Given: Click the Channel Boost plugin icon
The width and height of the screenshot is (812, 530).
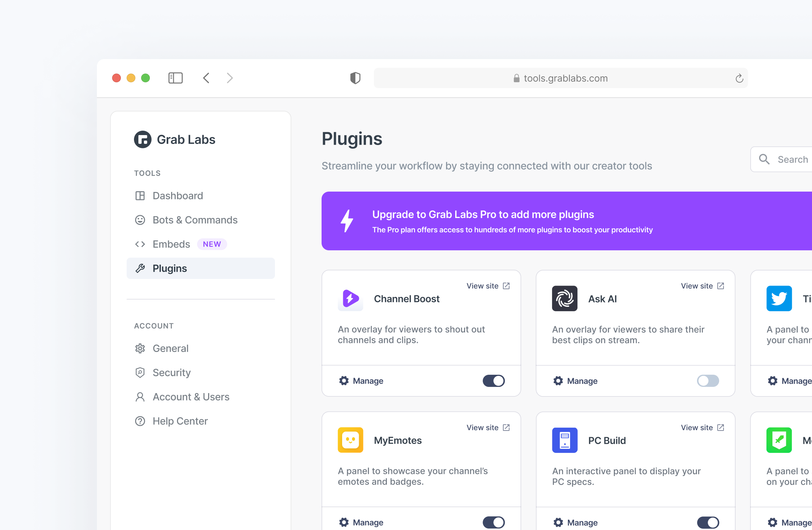Looking at the screenshot, I should pos(350,298).
